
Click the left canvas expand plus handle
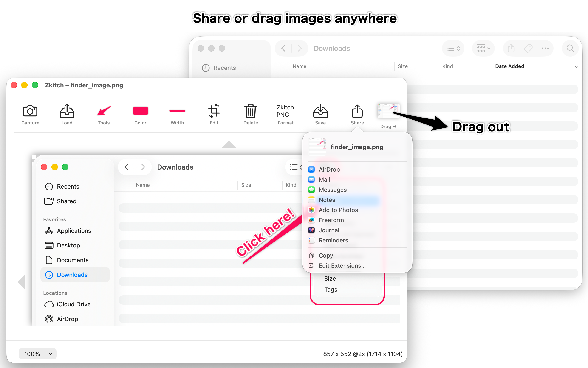(22, 282)
